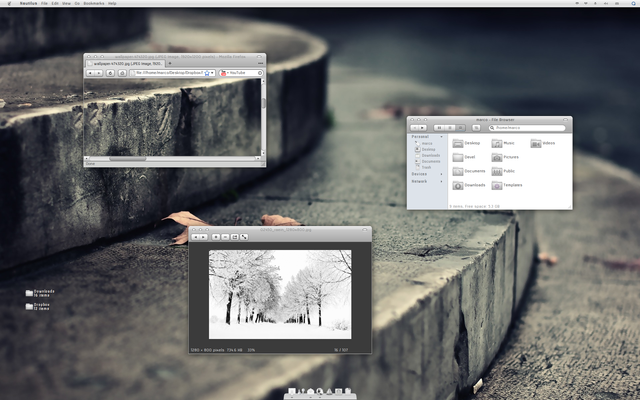Expand the Devices section in sidebar
Image resolution: width=640 pixels, height=400 pixels.
click(441, 174)
